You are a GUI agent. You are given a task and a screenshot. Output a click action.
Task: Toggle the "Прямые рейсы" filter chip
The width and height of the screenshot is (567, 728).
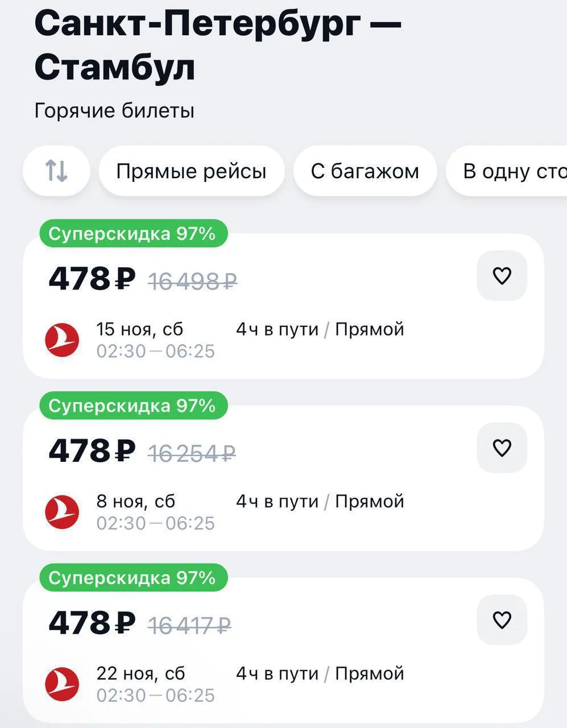pyautogui.click(x=191, y=171)
